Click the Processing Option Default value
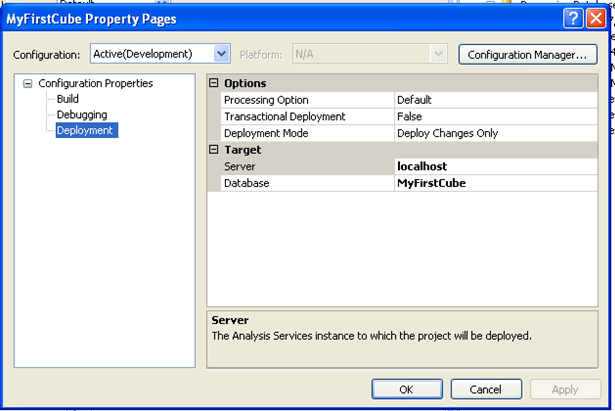Image resolution: width=615 pixels, height=411 pixels. tap(414, 100)
